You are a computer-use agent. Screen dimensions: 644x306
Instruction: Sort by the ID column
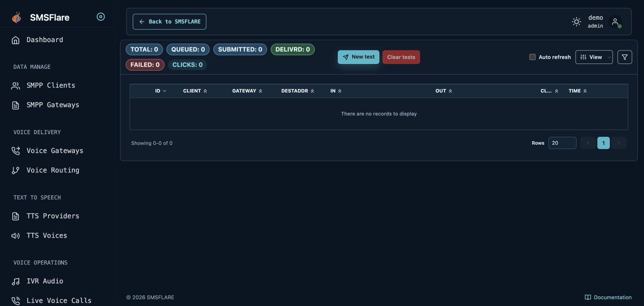pos(161,91)
